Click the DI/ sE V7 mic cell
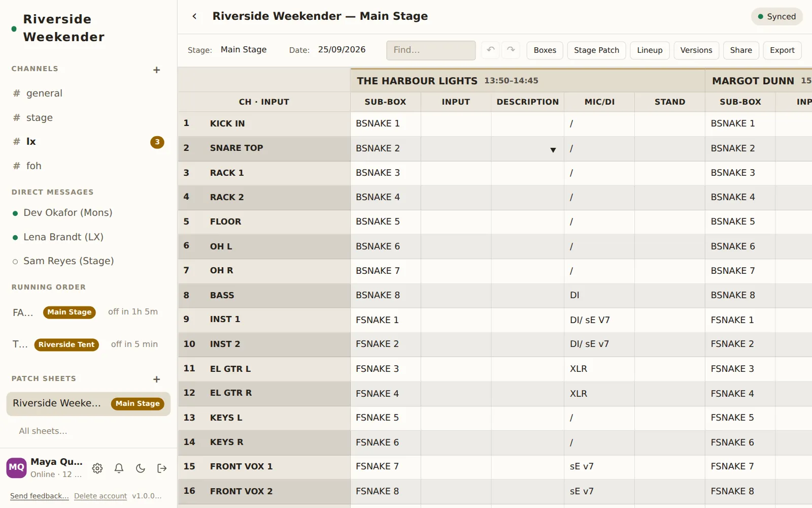This screenshot has width=812, height=508. click(599, 320)
